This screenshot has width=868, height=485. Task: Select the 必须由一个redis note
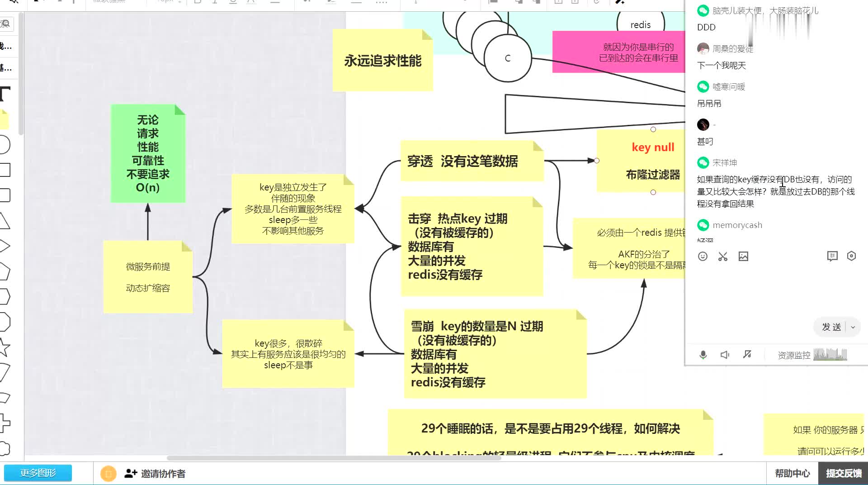coord(629,248)
